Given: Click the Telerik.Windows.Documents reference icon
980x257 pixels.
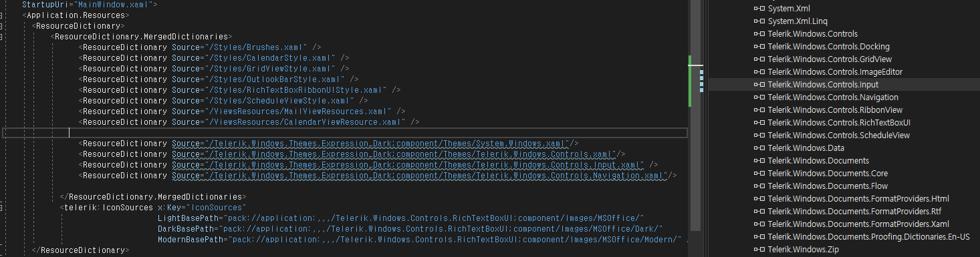Looking at the screenshot, I should click(x=759, y=160).
